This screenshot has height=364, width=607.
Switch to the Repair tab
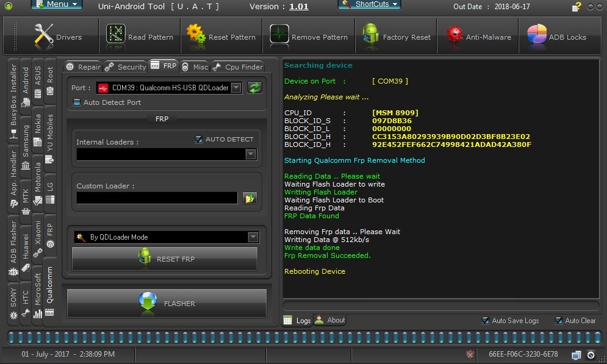pyautogui.click(x=83, y=67)
